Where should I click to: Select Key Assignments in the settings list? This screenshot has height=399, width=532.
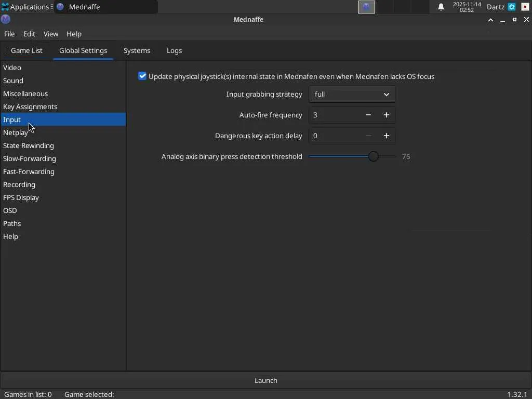pyautogui.click(x=30, y=107)
